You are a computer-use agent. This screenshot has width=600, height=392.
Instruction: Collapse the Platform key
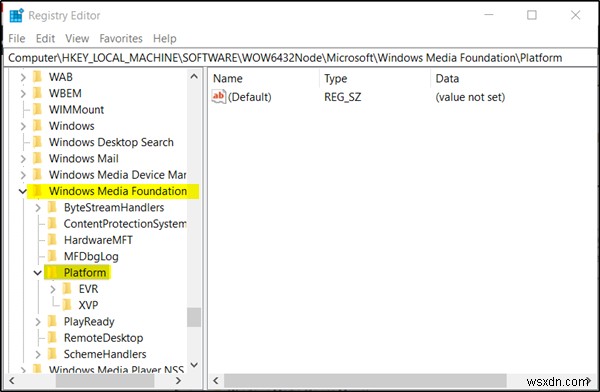pos(38,273)
